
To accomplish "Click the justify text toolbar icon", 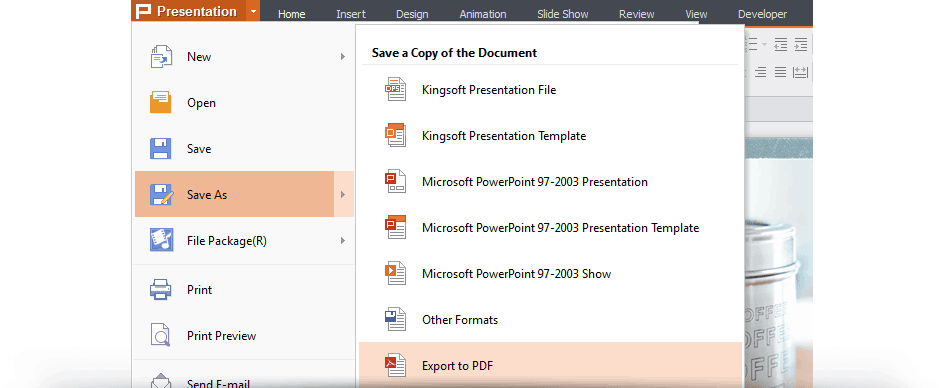I will (x=780, y=72).
